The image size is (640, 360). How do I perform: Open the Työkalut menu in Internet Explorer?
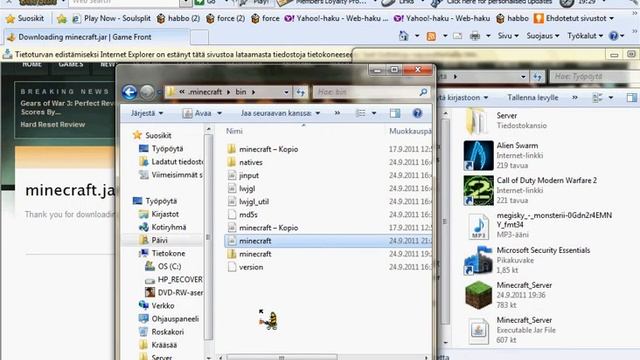tap(585, 36)
